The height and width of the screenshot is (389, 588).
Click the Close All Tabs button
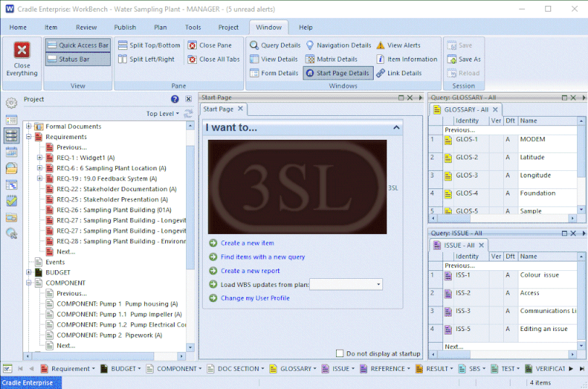pos(214,59)
